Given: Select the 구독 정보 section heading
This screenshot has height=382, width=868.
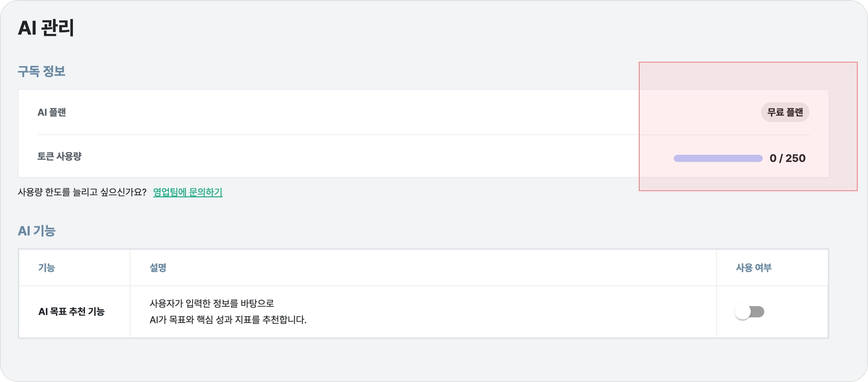Looking at the screenshot, I should pos(41,71).
